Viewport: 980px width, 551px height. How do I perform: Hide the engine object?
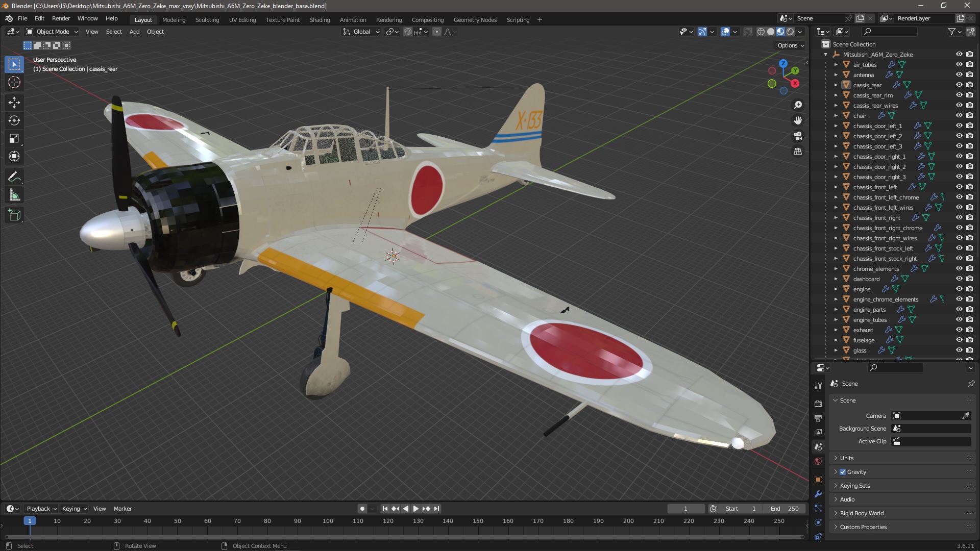pos(959,289)
